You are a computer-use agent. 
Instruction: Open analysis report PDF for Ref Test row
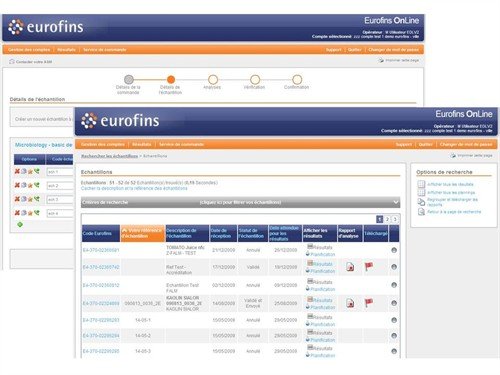pos(350,267)
